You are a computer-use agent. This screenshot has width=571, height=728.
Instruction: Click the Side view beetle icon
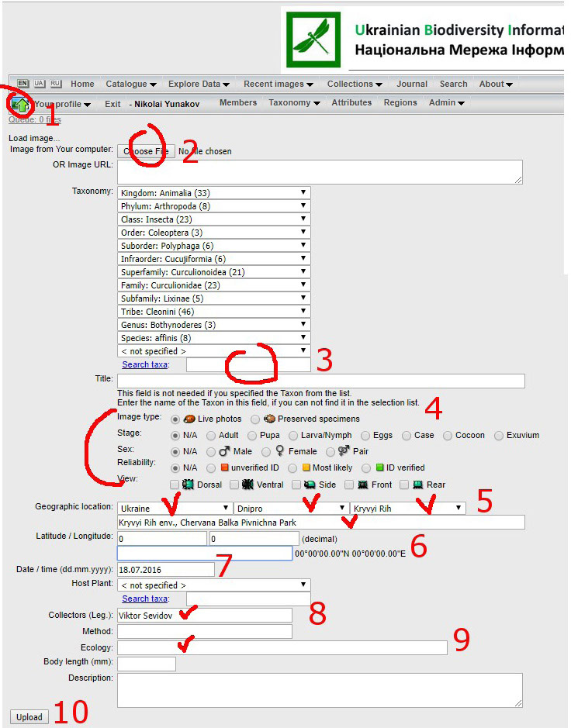310,485
